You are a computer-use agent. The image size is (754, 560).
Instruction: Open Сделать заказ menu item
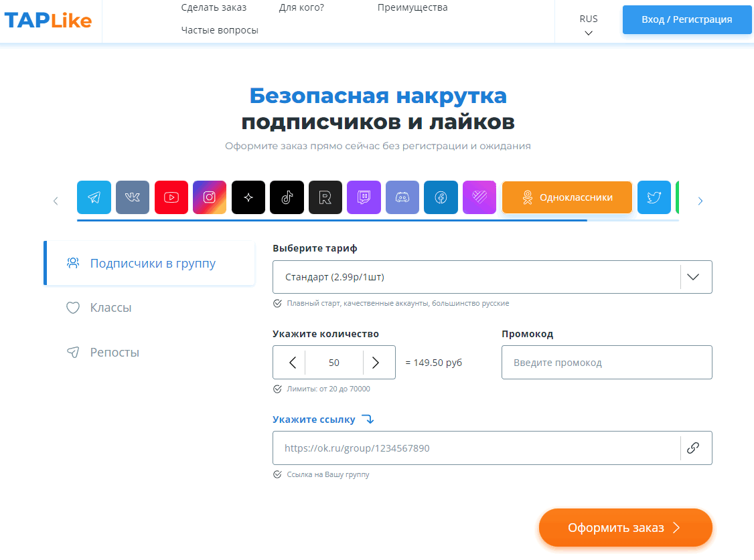(x=214, y=7)
